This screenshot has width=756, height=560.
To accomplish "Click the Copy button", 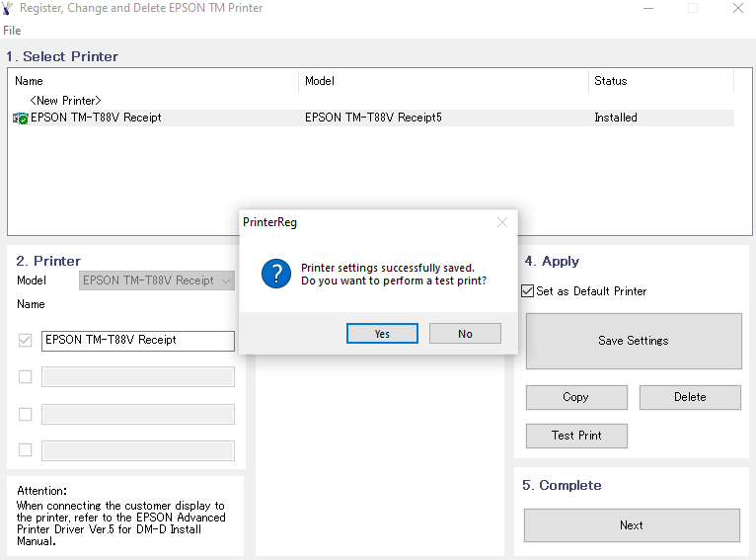I will tap(576, 397).
